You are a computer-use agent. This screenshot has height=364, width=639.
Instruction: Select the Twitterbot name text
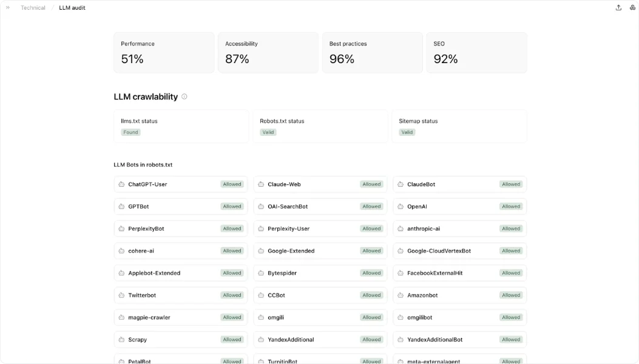142,295
